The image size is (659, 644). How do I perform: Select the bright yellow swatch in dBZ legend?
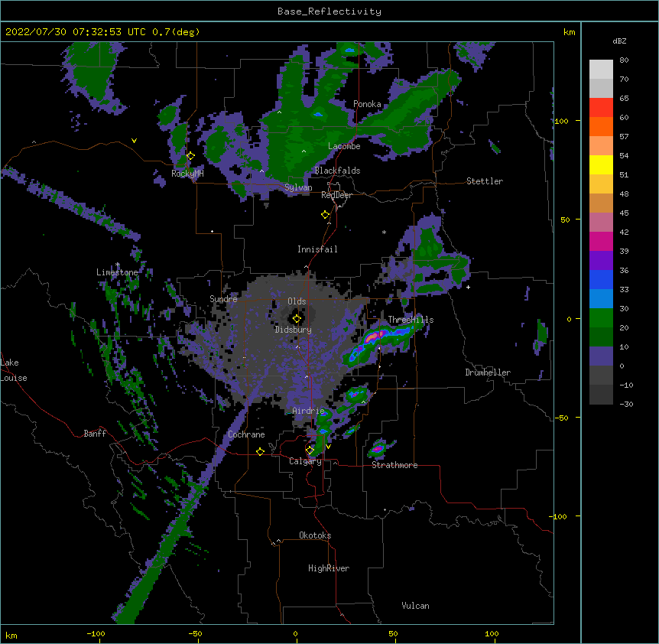point(601,164)
